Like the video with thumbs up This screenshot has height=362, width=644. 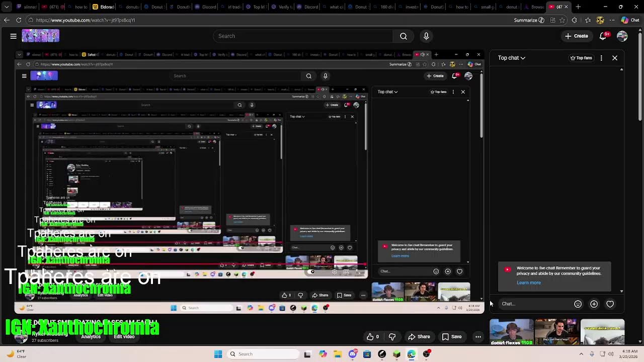pos(372,337)
